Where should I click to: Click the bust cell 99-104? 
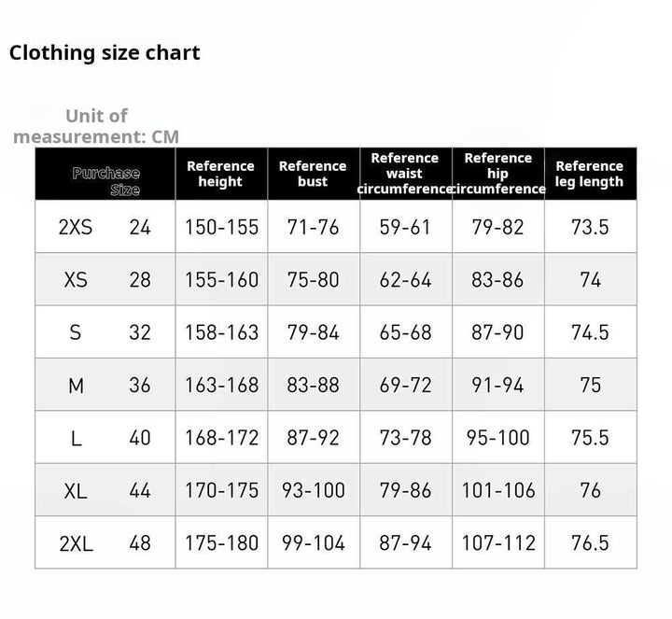[x=313, y=542]
